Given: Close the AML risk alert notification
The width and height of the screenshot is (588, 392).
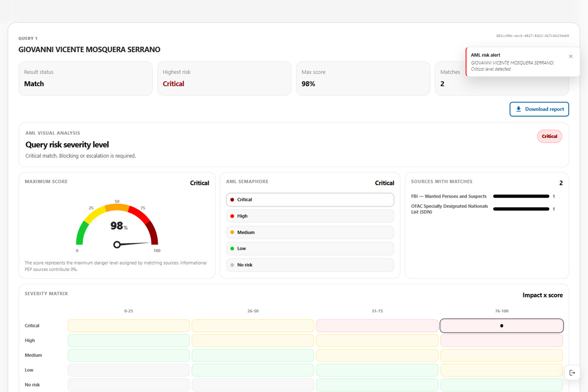Looking at the screenshot, I should tap(570, 56).
